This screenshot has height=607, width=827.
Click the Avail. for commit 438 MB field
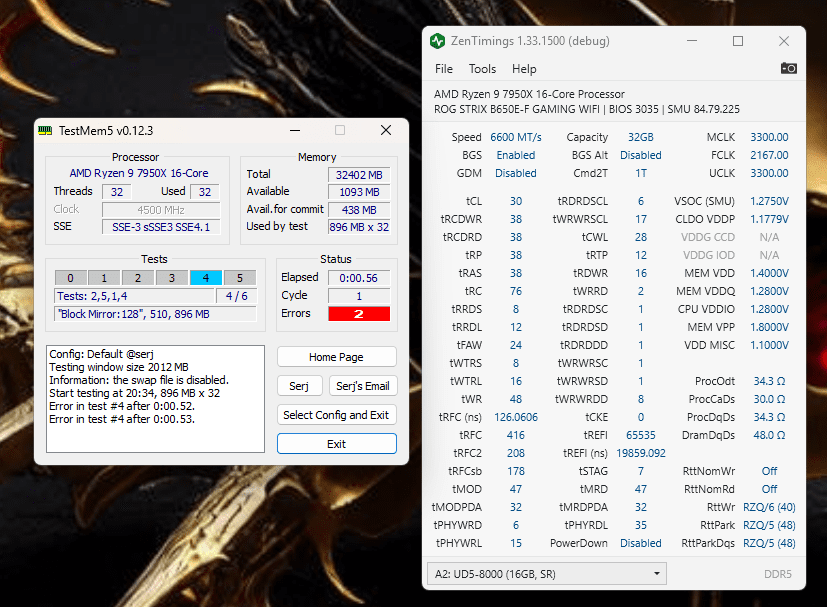point(359,210)
